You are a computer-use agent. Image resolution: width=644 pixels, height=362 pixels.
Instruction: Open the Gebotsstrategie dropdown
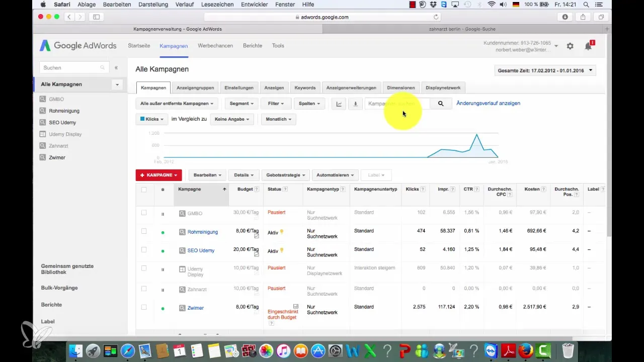286,175
